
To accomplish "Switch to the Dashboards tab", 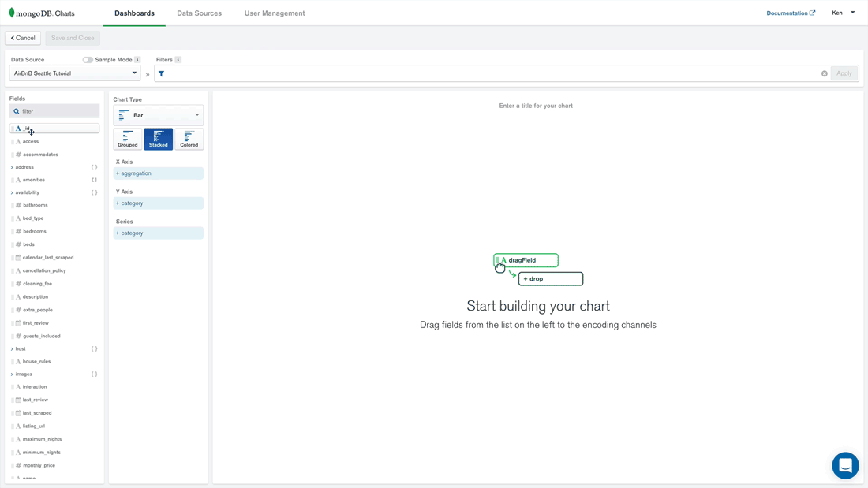I will (134, 13).
